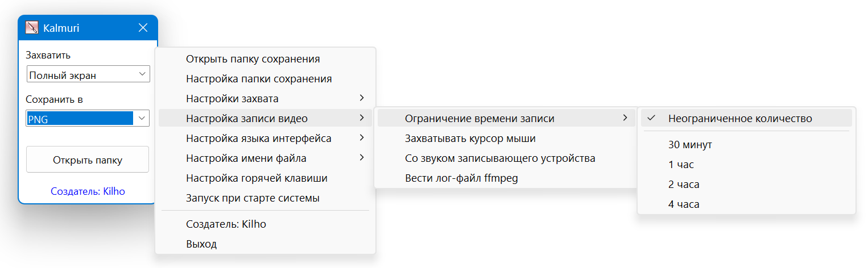Toggle Захватывать курсор мыши option

pos(470,139)
